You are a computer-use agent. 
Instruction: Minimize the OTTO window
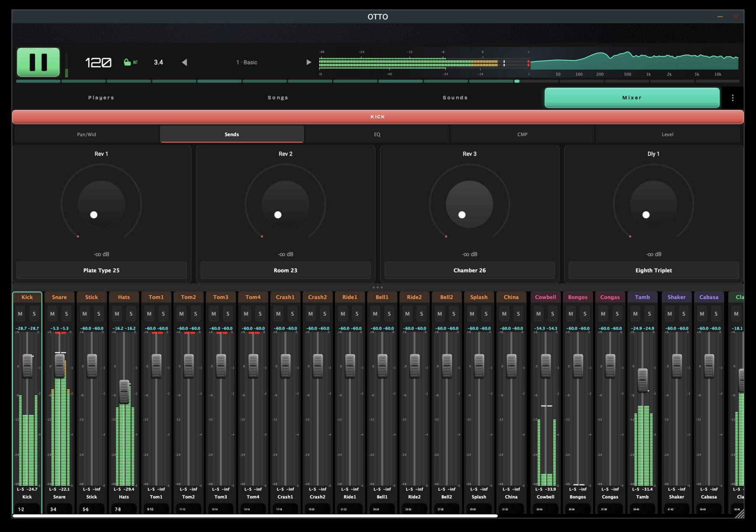coord(720,17)
